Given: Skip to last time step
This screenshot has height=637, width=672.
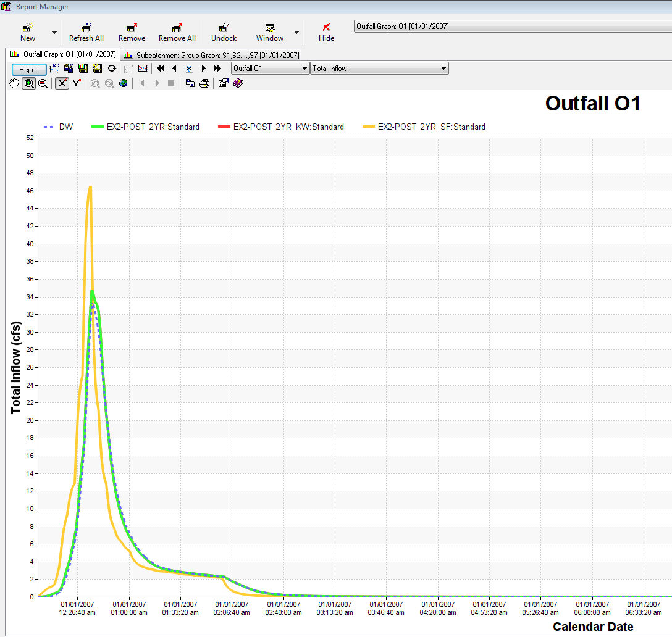Looking at the screenshot, I should 217,69.
